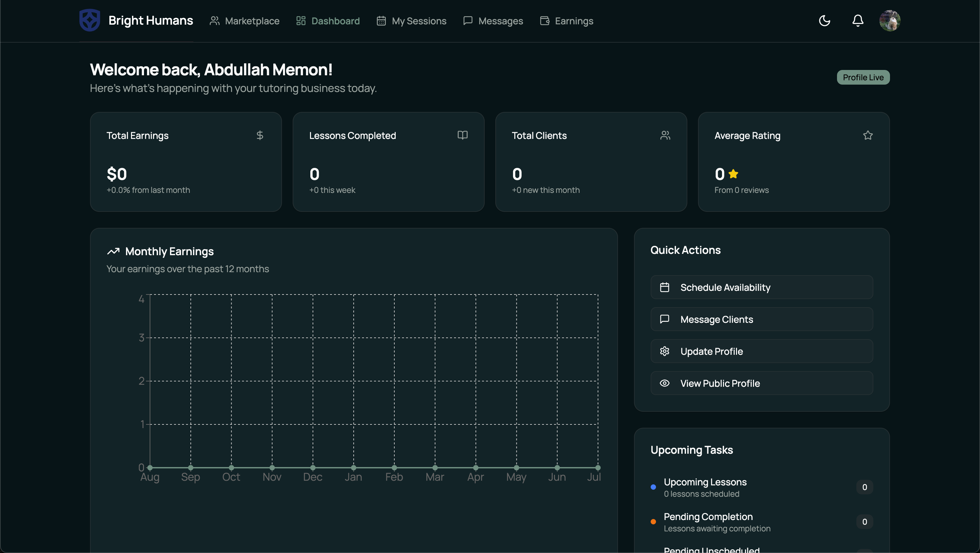Click the book icon on Lessons Completed card
980x553 pixels.
463,135
